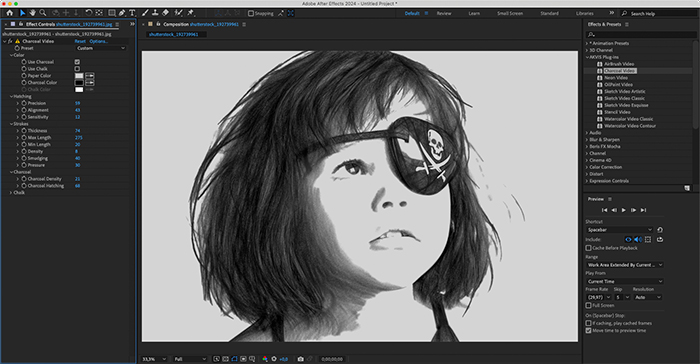Click the Stencil Video effect icon

600,112
